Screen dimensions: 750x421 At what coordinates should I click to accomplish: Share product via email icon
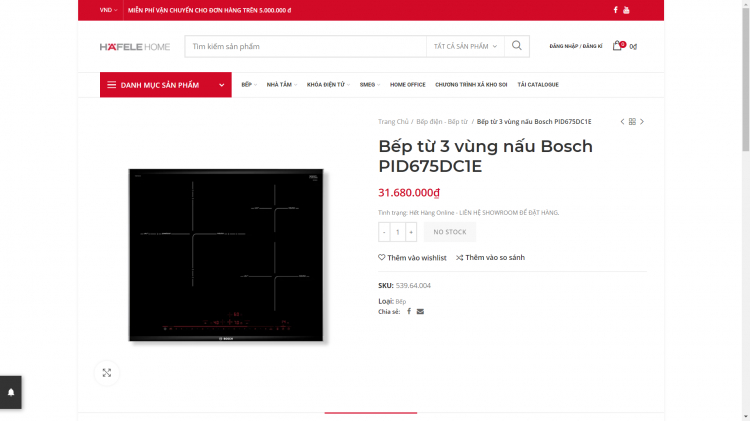tap(420, 311)
